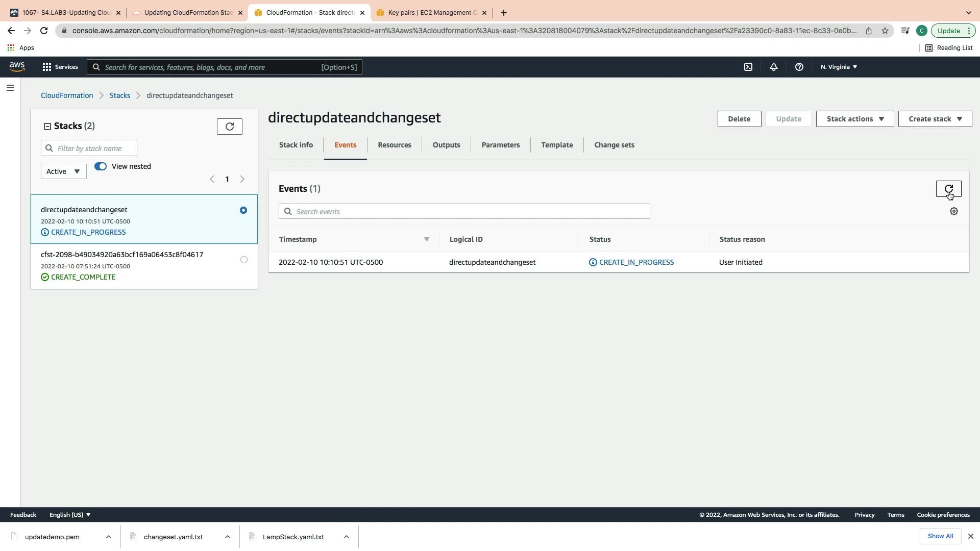Open the notifications bell
This screenshot has width=980, height=551.
(773, 67)
